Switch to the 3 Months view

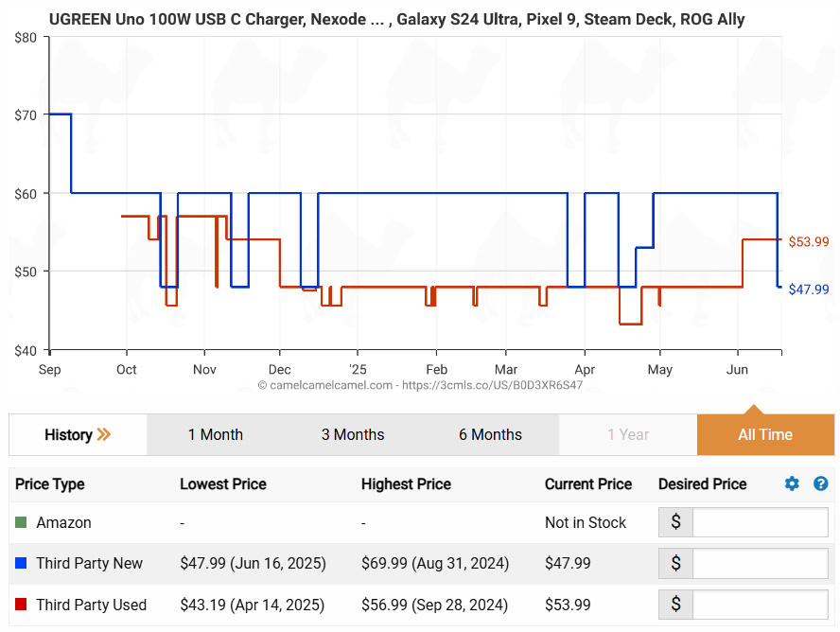pyautogui.click(x=352, y=434)
